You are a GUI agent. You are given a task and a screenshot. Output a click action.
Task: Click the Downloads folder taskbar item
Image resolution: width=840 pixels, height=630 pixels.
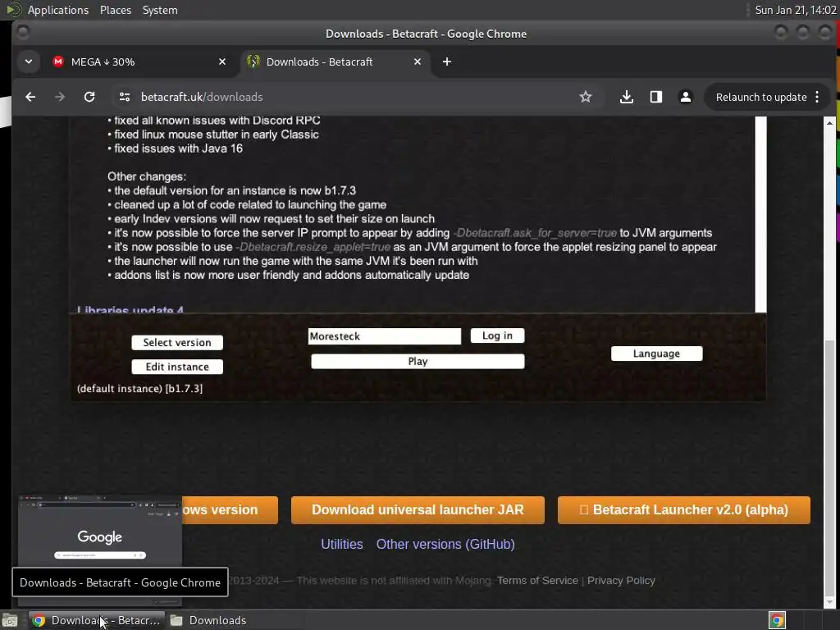tap(208, 620)
